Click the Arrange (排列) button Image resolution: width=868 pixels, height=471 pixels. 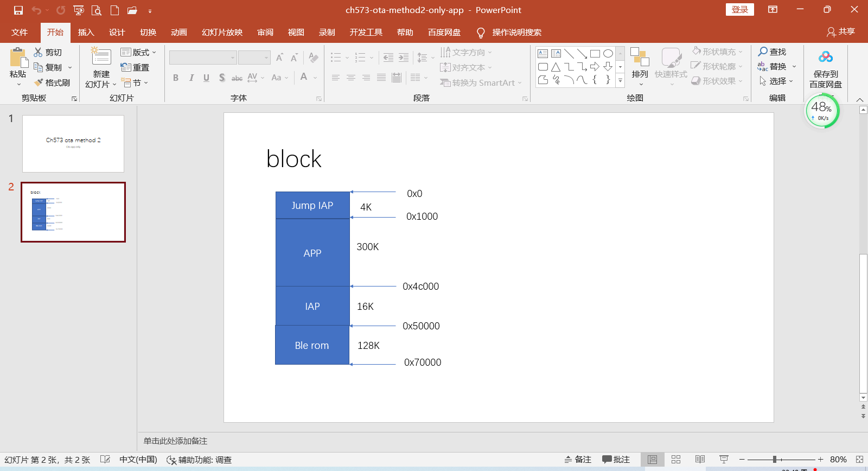point(640,67)
